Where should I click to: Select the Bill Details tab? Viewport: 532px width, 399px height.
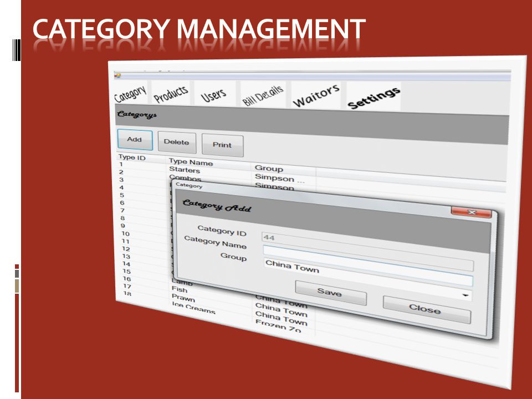coord(263,95)
